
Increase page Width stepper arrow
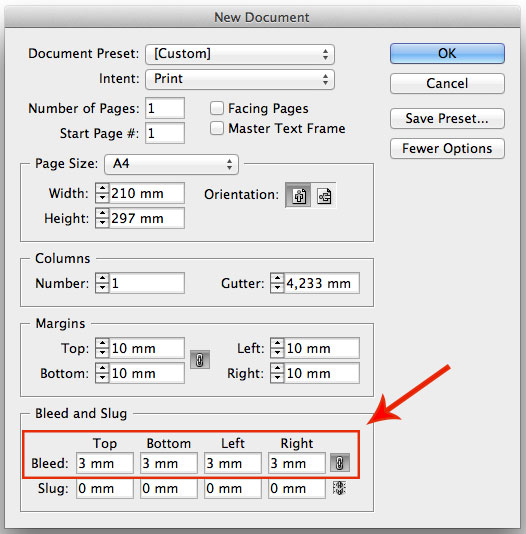(102, 189)
